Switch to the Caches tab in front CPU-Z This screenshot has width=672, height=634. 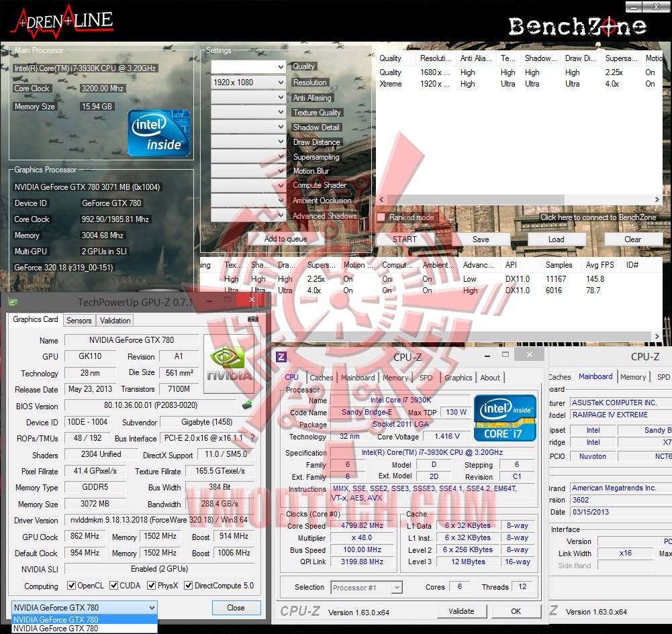click(322, 378)
